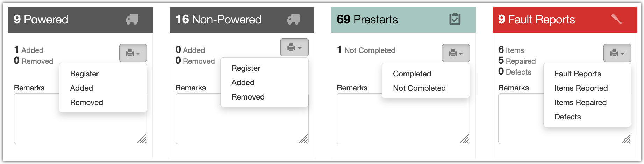Screen dimensions: 644x164
Task: Select Completed in the Prestarts menu
Action: click(412, 74)
